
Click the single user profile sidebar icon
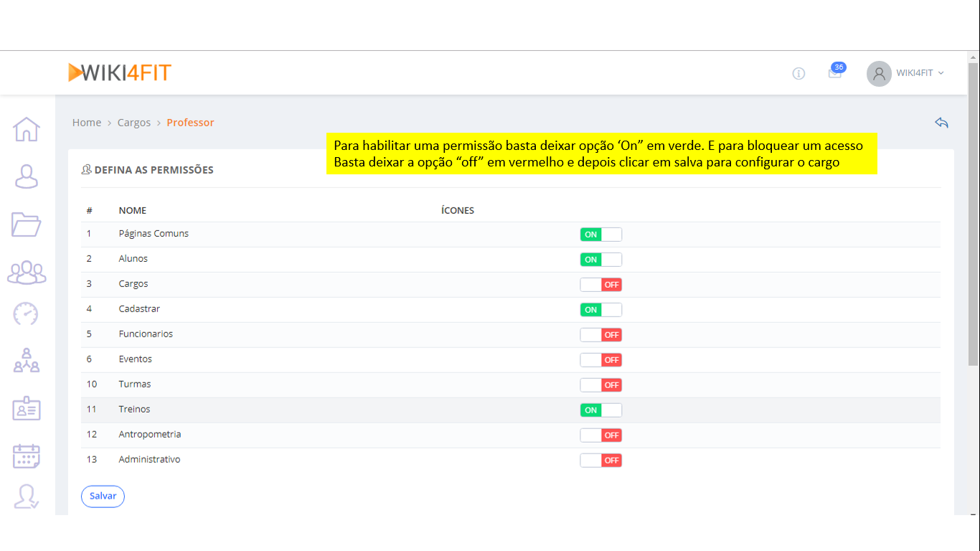tap(27, 176)
